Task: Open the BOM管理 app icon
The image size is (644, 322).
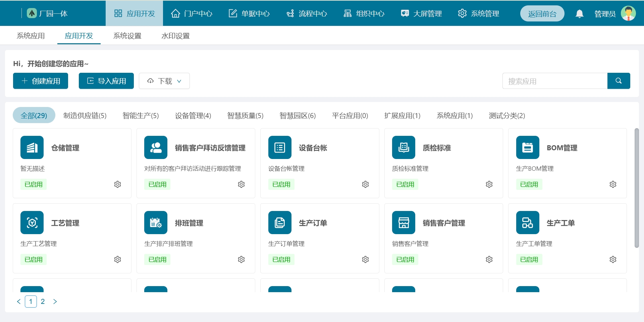Action: (528, 147)
